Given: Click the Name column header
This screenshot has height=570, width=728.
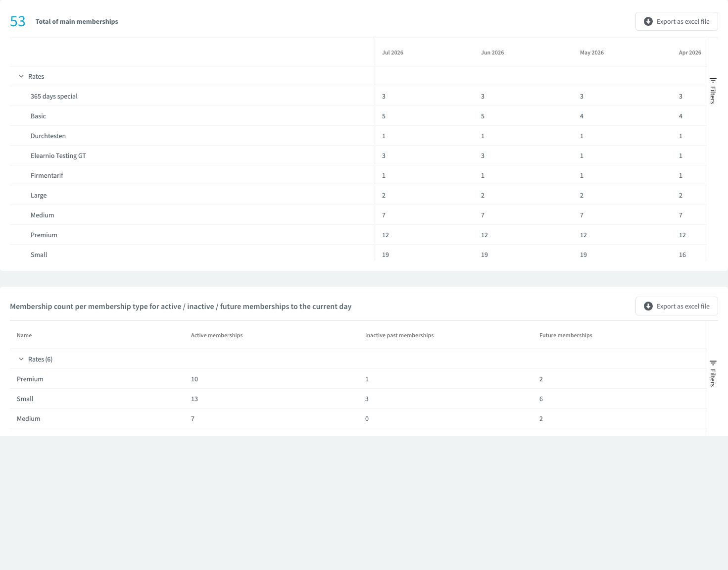Looking at the screenshot, I should coord(24,335).
